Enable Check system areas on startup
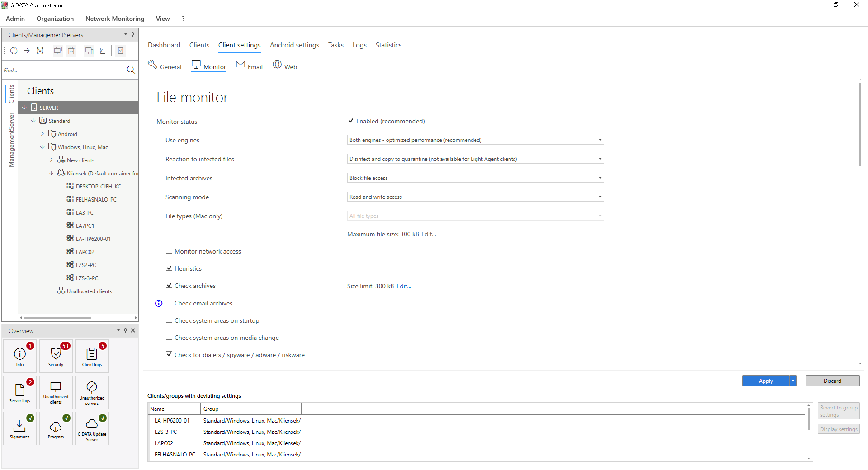Screen dimensions: 868x470 169,320
